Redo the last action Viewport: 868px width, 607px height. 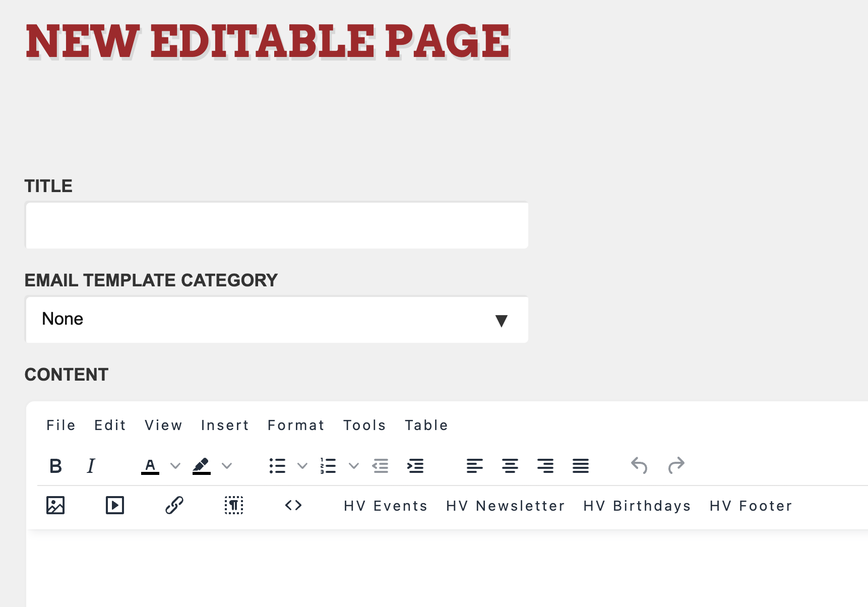point(676,466)
